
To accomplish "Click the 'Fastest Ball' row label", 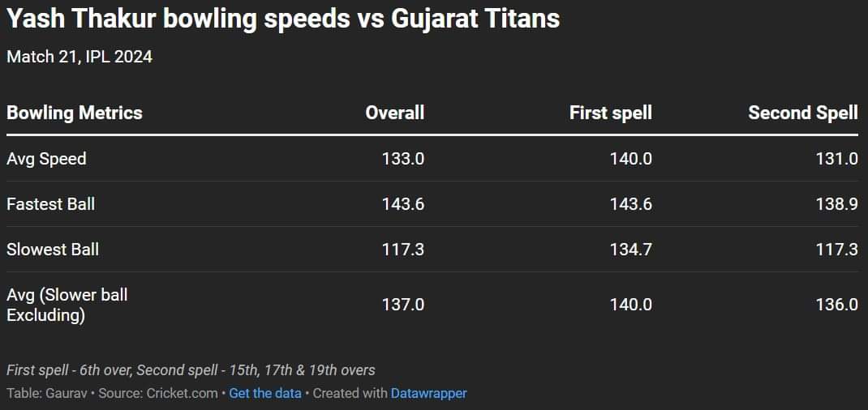I will click(x=50, y=204).
